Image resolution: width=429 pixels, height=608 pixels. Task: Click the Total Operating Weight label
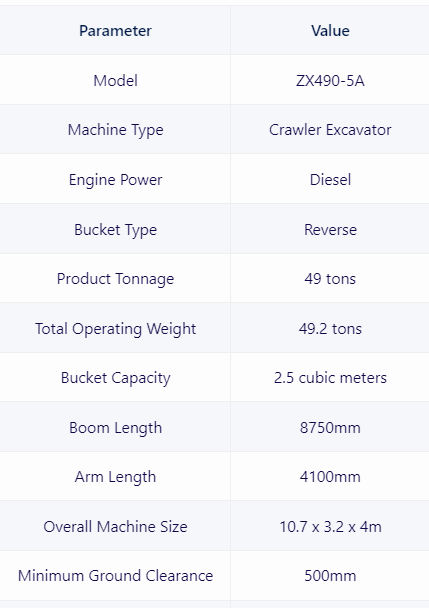click(115, 329)
